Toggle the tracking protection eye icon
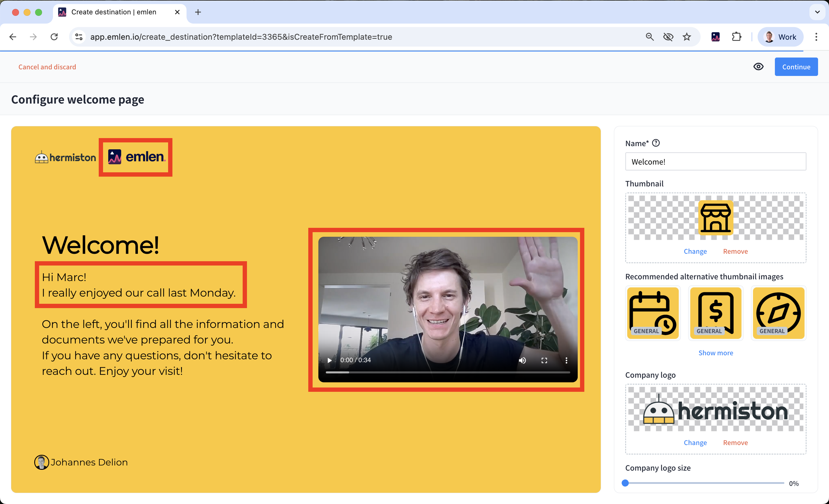 click(x=668, y=37)
